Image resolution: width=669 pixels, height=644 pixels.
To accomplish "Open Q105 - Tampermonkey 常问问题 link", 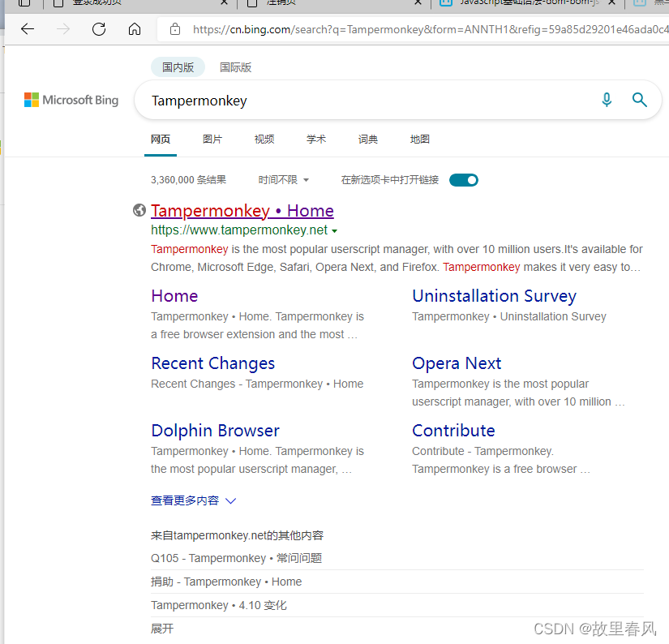I will (x=236, y=558).
